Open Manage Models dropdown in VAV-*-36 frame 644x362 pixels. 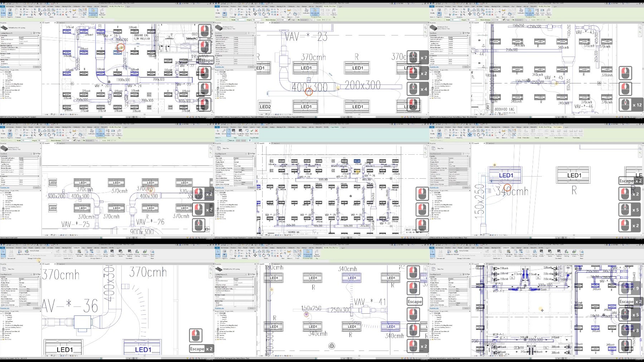[x=96, y=258]
